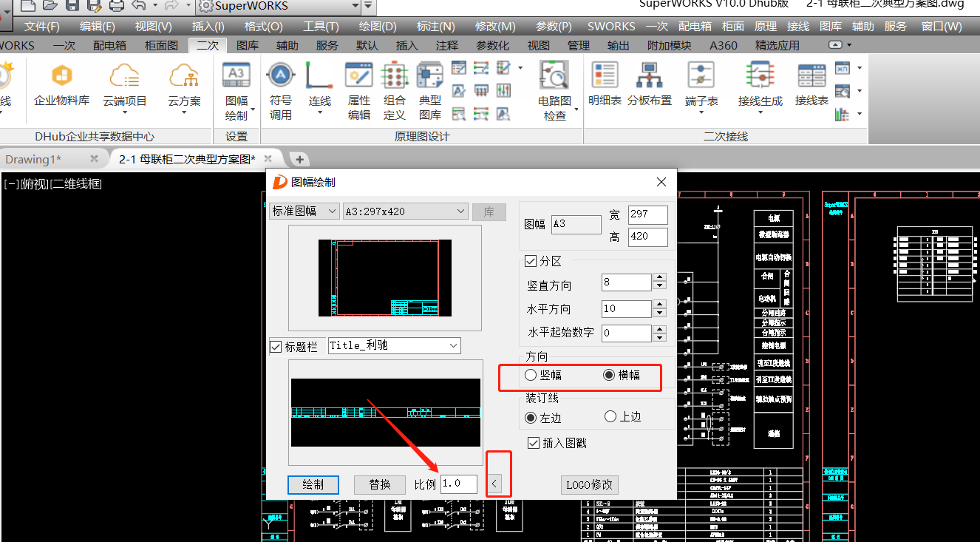This screenshot has width=980, height=542.
Task: Expand the 端子表 dropdown arrow
Action: pos(700,113)
